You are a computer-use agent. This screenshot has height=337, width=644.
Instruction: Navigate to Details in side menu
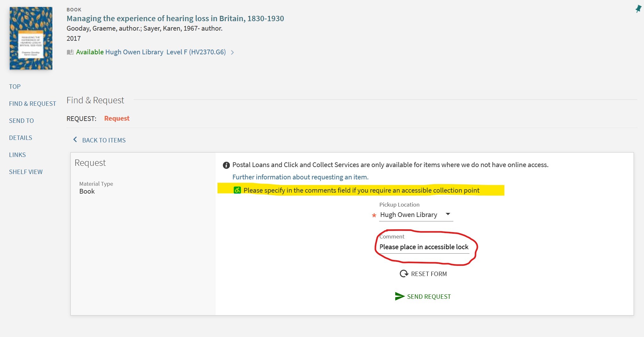pyautogui.click(x=21, y=138)
